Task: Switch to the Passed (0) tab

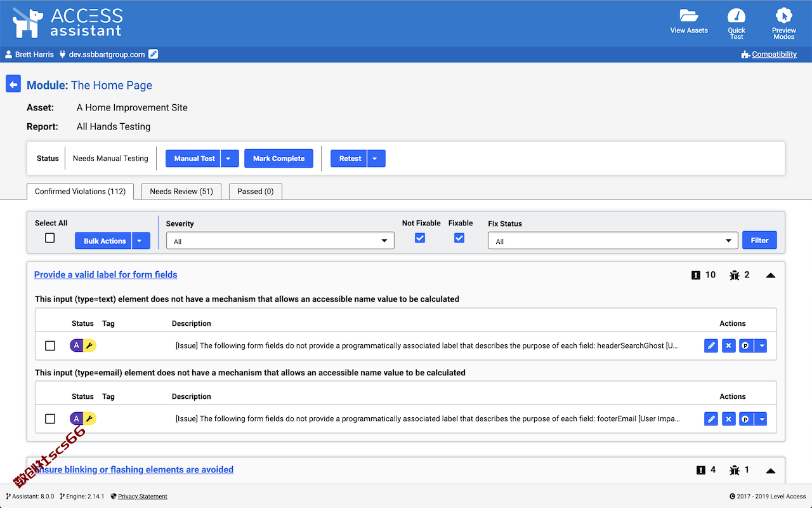Action: (x=255, y=191)
